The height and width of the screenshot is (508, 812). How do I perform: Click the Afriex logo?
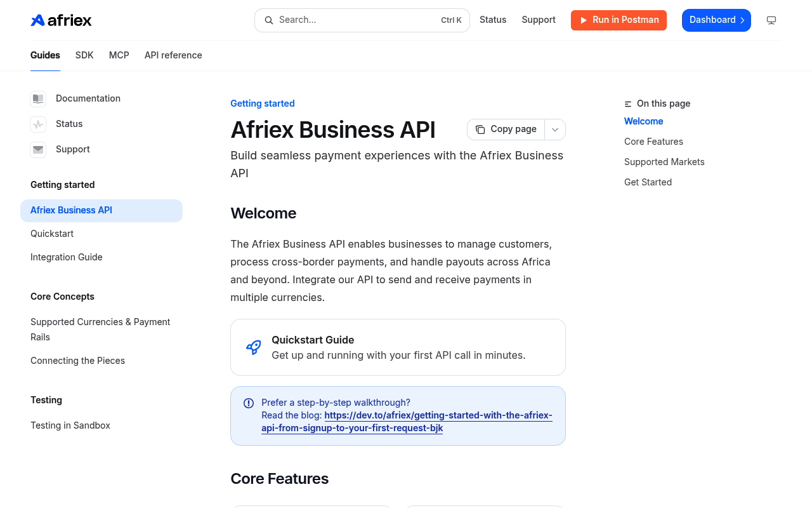point(61,20)
